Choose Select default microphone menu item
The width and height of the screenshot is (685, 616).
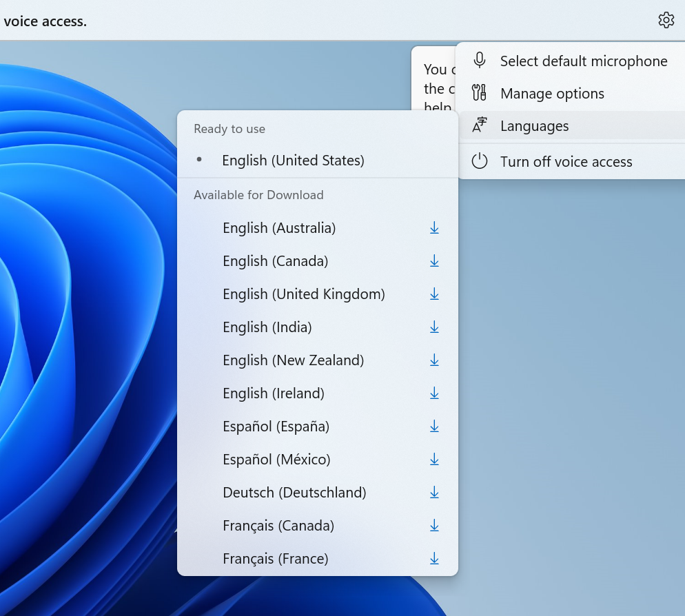(x=572, y=61)
